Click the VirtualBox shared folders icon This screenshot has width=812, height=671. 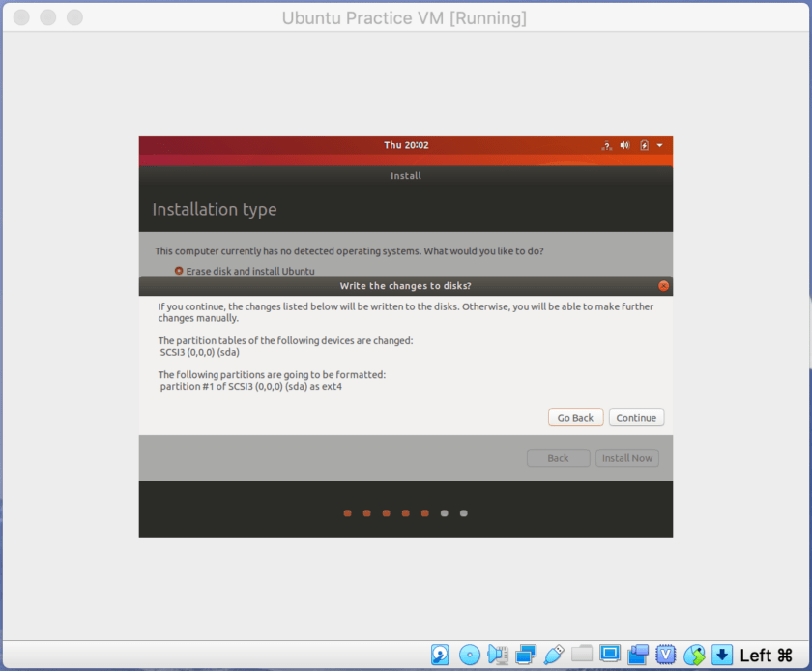582,654
